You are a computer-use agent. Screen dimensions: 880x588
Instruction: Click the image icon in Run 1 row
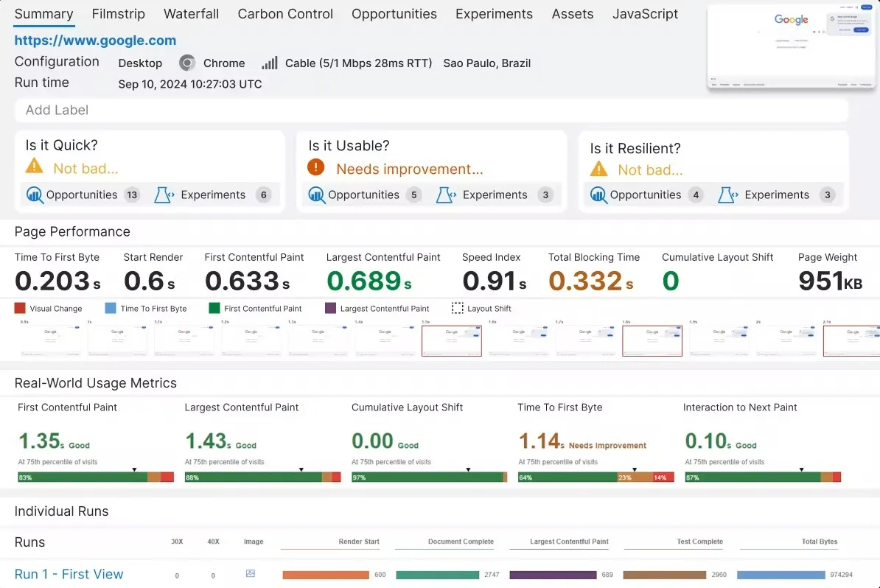coord(251,573)
